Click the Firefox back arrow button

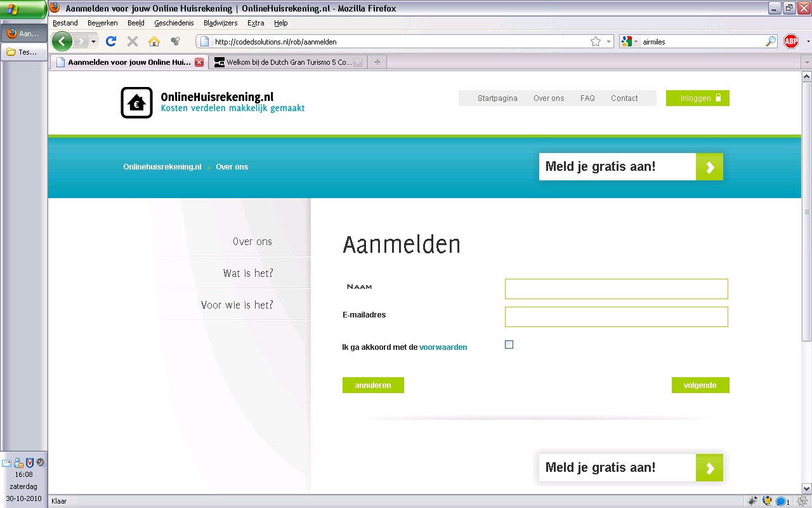click(x=62, y=42)
